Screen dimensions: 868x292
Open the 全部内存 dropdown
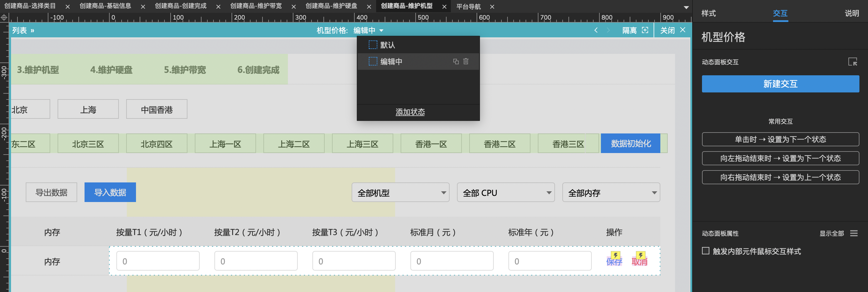click(611, 193)
